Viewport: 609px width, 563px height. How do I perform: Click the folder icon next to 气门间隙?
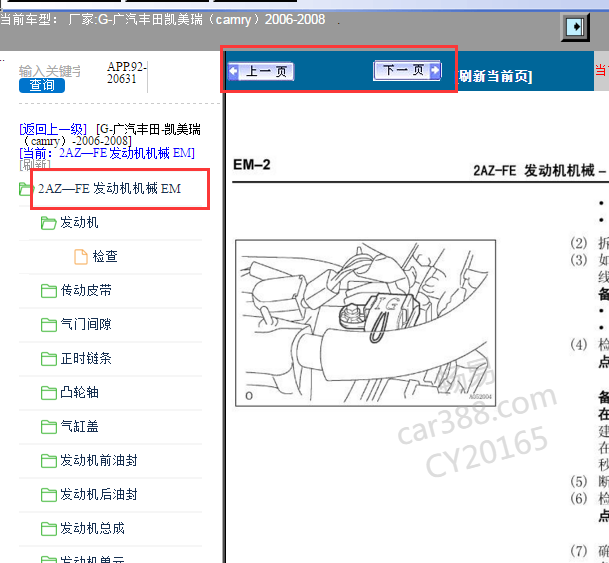click(49, 325)
